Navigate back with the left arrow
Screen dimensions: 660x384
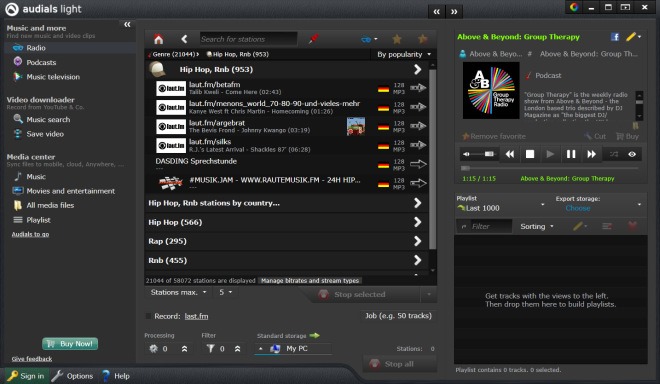(184, 39)
